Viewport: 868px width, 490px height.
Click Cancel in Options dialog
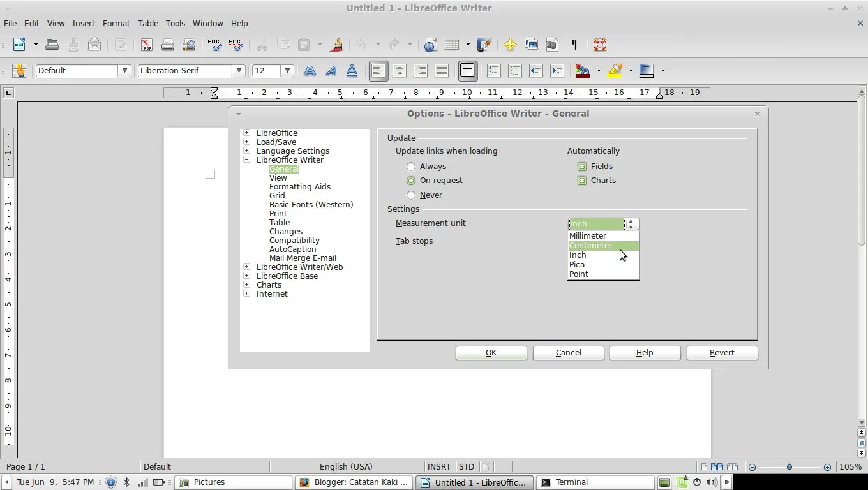(x=569, y=353)
